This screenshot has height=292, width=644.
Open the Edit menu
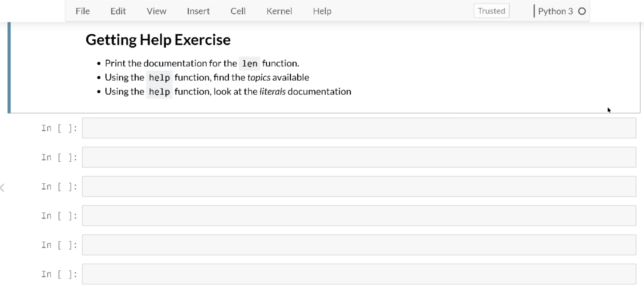[118, 11]
